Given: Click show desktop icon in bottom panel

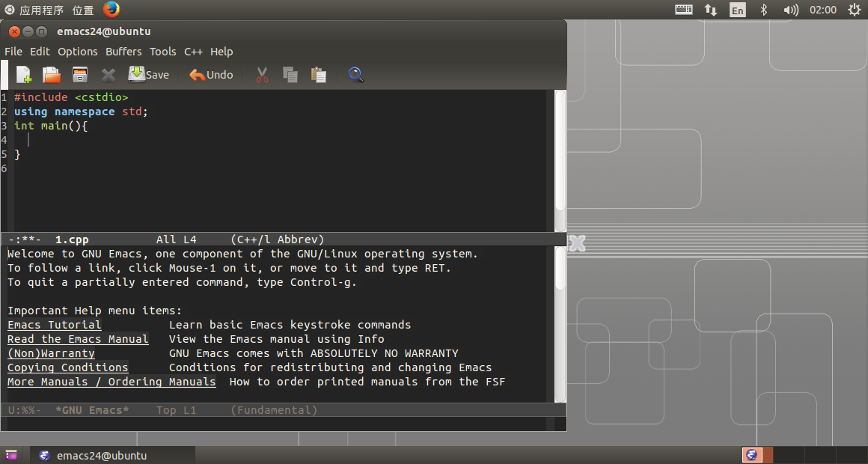Looking at the screenshot, I should tap(11, 455).
